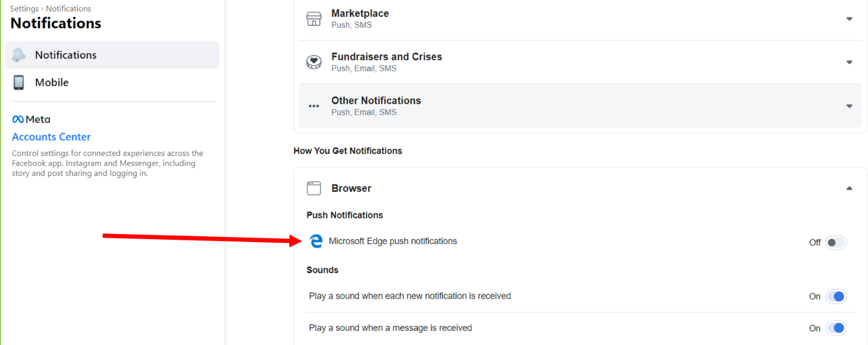Expand Other Notifications section arrow
Image resolution: width=868 pixels, height=345 pixels.
[x=849, y=106]
